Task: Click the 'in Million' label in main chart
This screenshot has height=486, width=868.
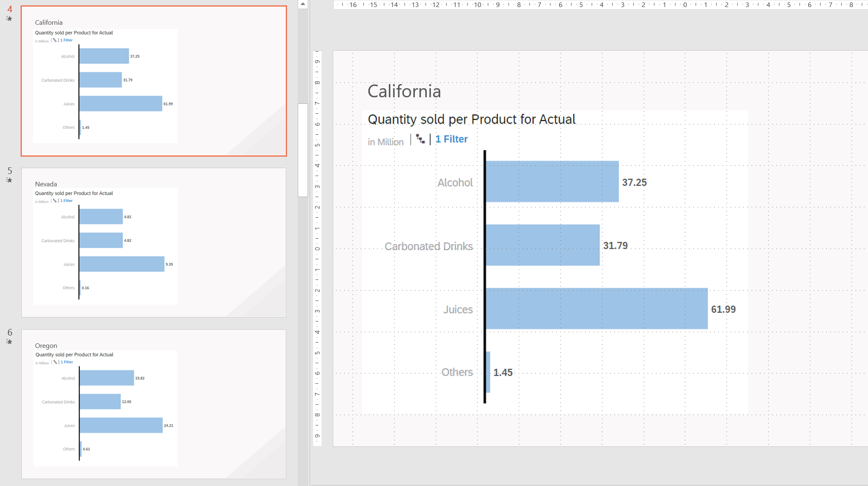Action: coord(386,142)
